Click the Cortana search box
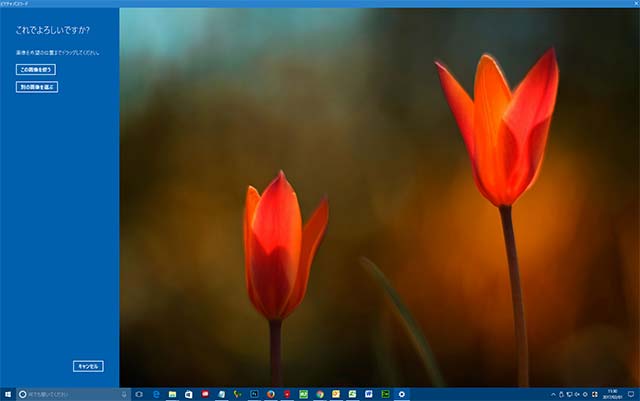 point(73,394)
